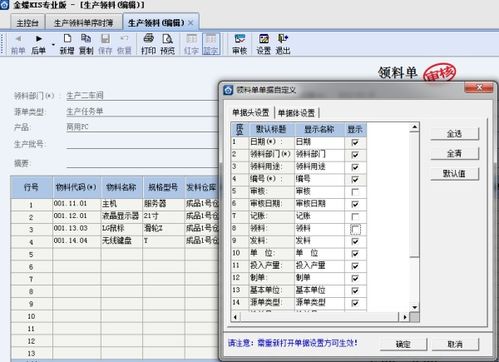
Task: Close the 领料单单据自定义 dialog
Action: tap(479, 88)
